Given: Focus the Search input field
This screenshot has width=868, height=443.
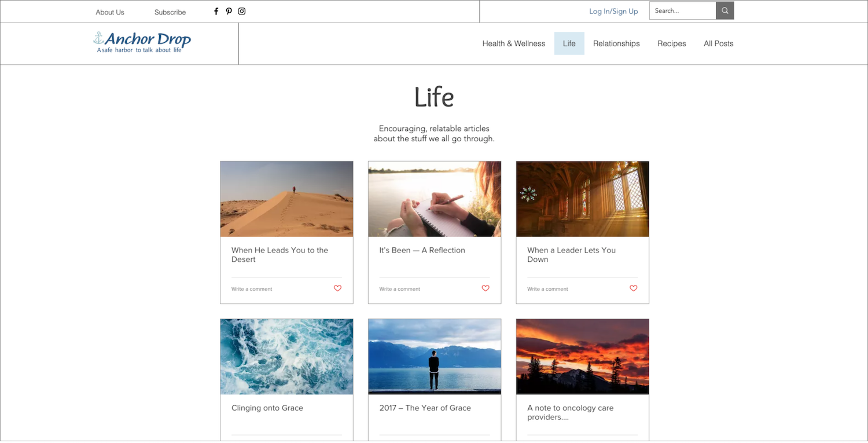Looking at the screenshot, I should [683, 10].
